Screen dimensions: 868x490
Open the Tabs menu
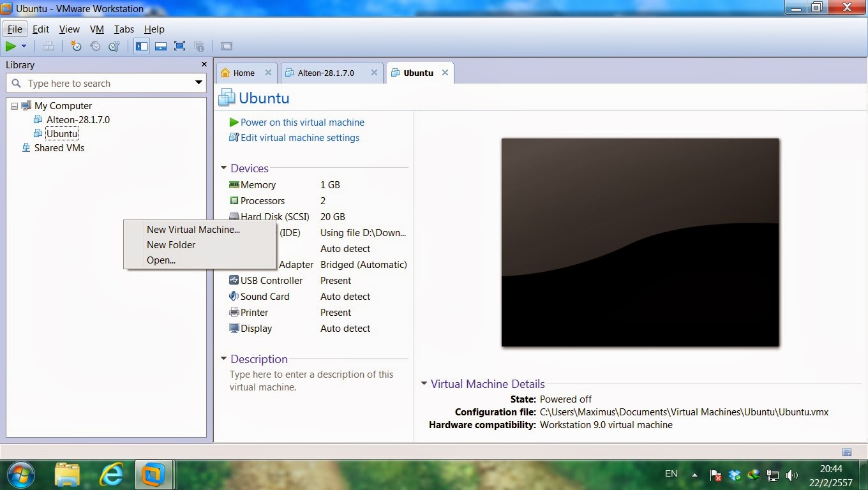coord(124,29)
